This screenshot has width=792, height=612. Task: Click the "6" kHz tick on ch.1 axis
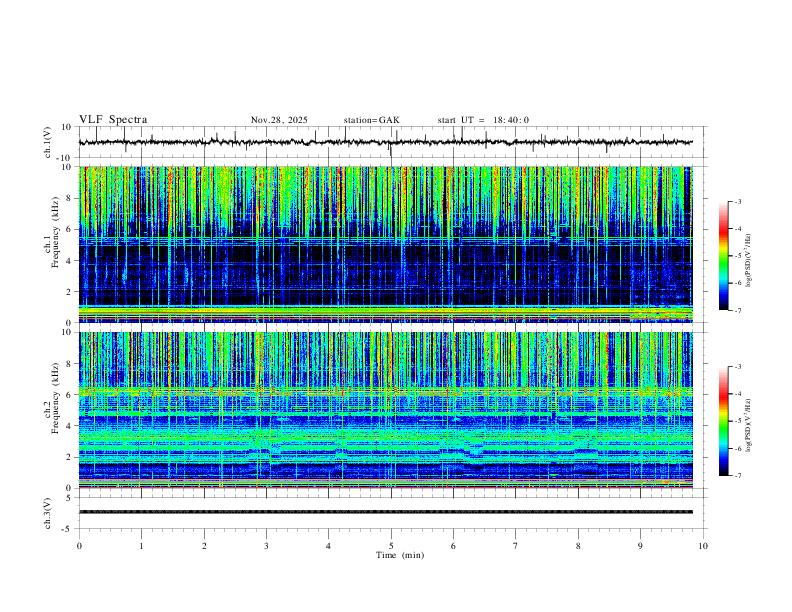point(69,229)
